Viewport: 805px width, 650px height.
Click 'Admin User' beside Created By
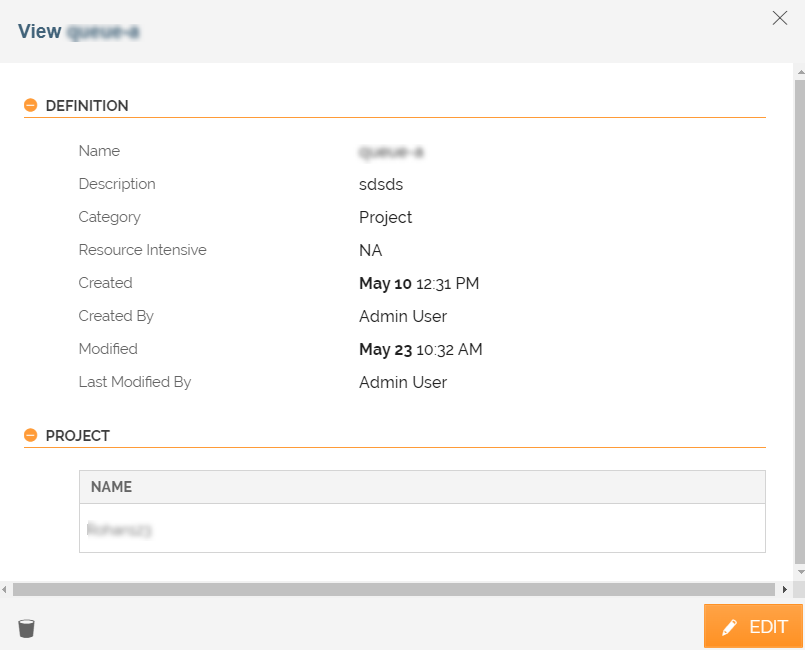(402, 316)
